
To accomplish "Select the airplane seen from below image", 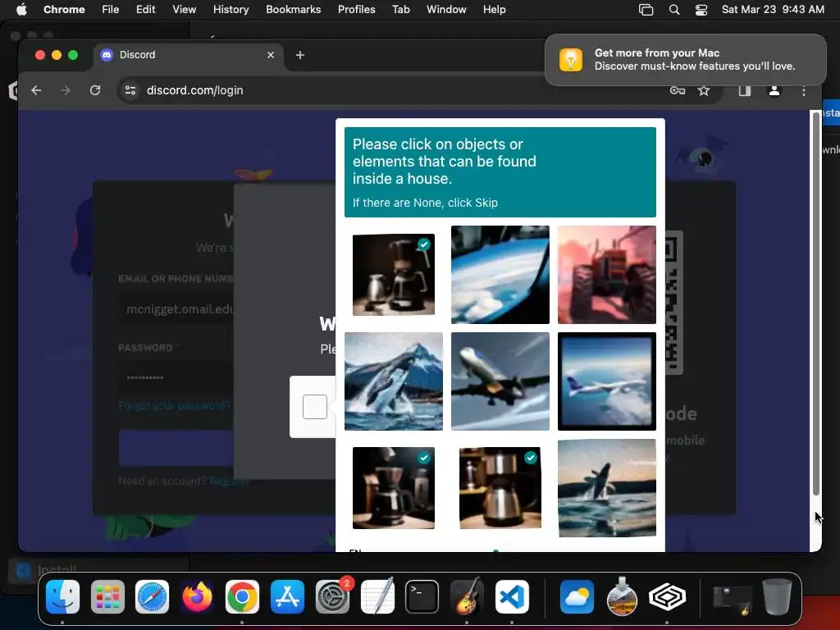I will tap(500, 381).
